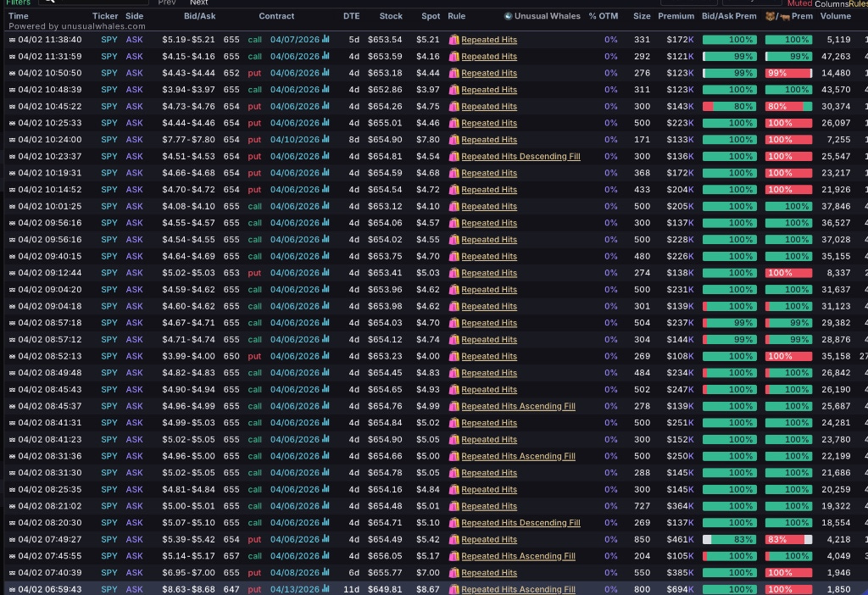Select the 47,263 volume value
Image resolution: width=868 pixels, height=595 pixels.
pos(836,56)
